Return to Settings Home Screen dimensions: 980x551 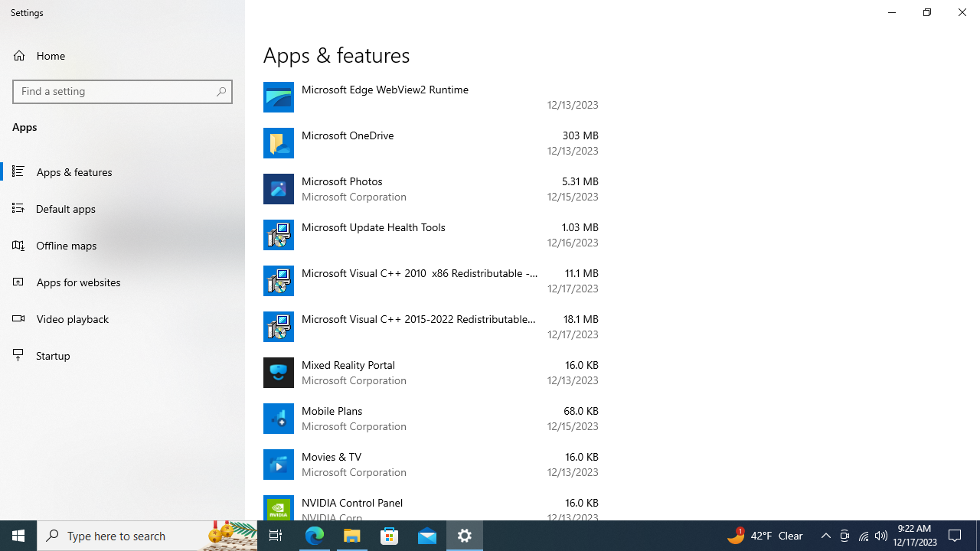pos(51,55)
